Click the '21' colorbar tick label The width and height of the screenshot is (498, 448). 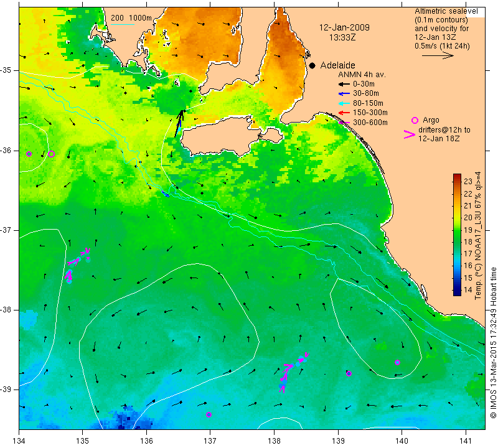468,206
